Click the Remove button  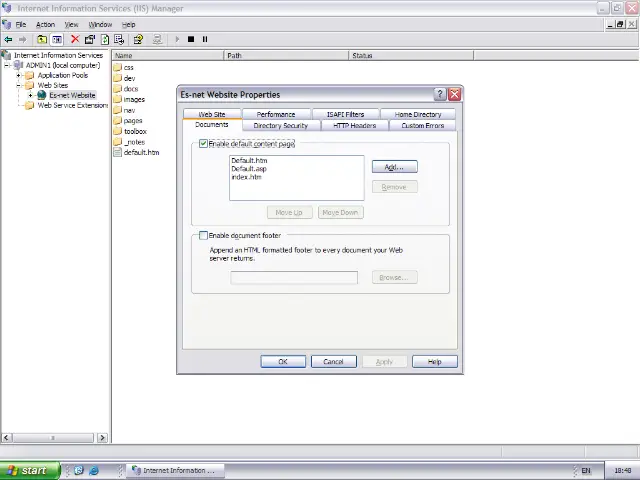pyautogui.click(x=394, y=187)
